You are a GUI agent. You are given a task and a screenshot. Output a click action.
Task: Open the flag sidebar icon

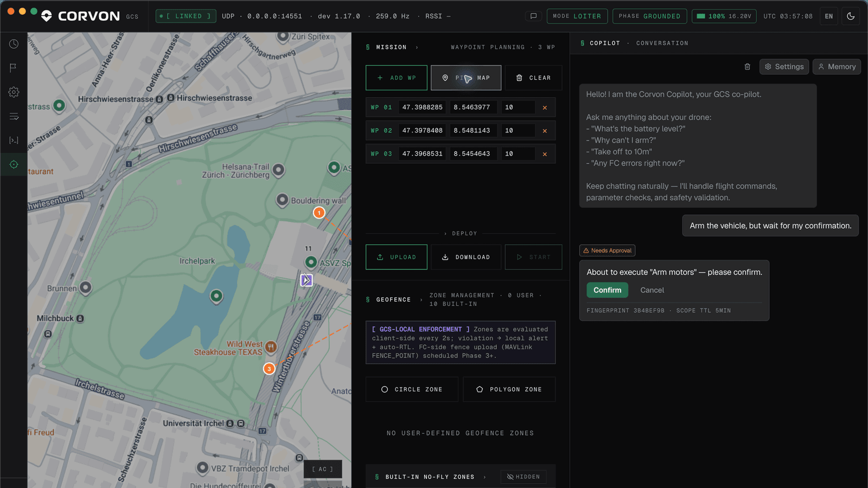point(14,68)
